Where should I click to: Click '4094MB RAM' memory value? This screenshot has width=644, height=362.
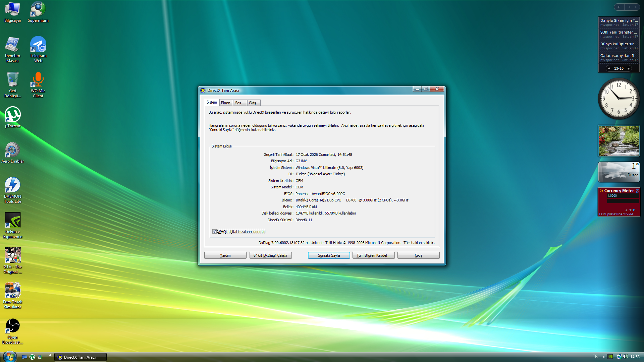[x=306, y=207]
